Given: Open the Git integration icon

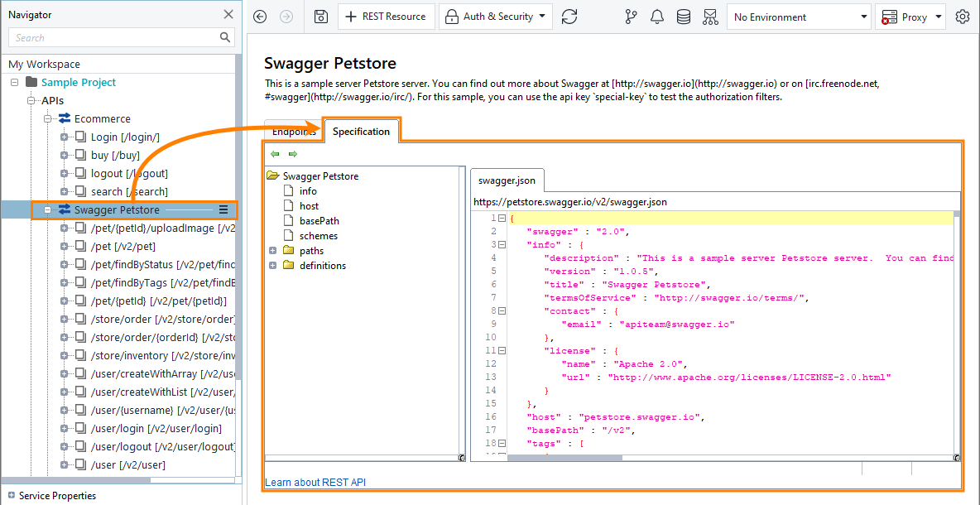Looking at the screenshot, I should click(631, 17).
